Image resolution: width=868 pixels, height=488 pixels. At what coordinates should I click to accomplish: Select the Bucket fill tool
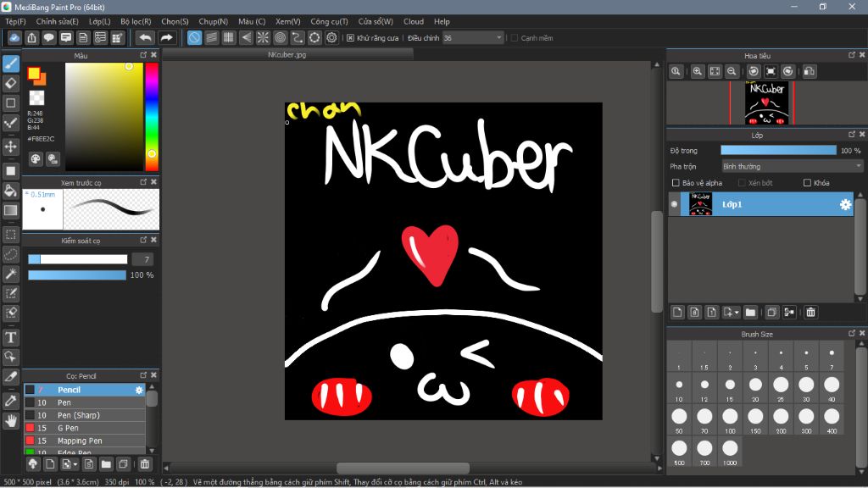pos(10,191)
